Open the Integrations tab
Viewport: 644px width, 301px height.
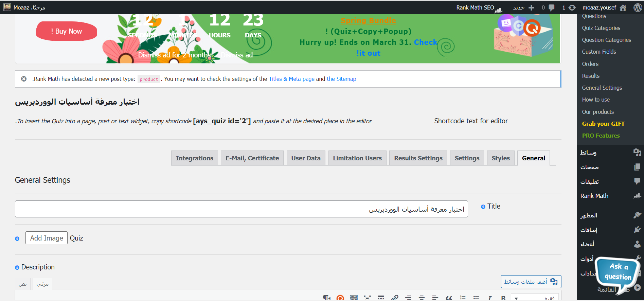[x=195, y=158]
